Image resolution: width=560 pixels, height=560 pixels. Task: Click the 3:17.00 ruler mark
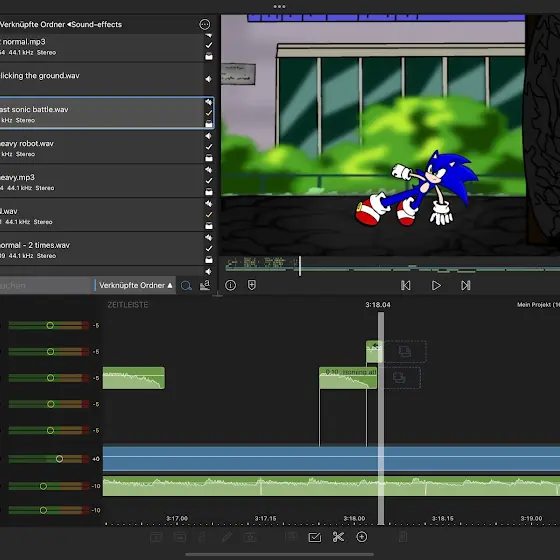(177, 518)
